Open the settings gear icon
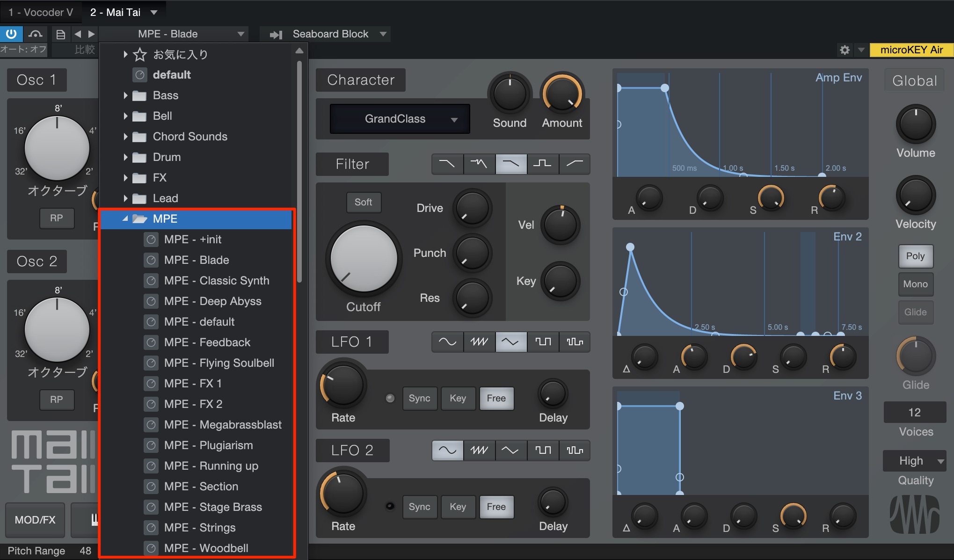The image size is (954, 560). [845, 50]
